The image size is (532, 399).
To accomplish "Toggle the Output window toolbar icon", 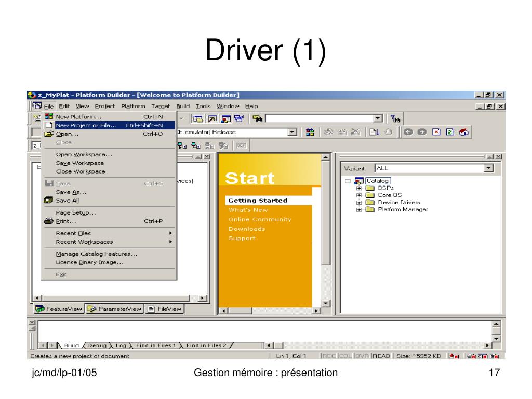I will [x=212, y=118].
